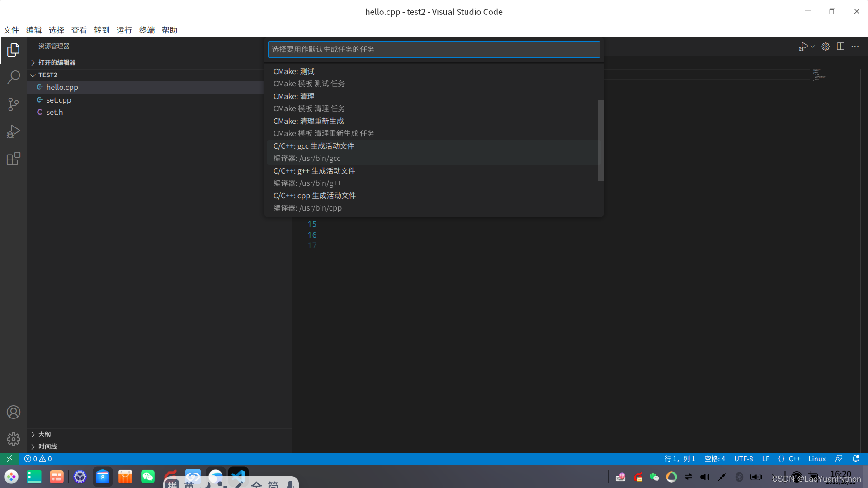
Task: Click the Bluetooth icon in the system tray
Action: 739,477
